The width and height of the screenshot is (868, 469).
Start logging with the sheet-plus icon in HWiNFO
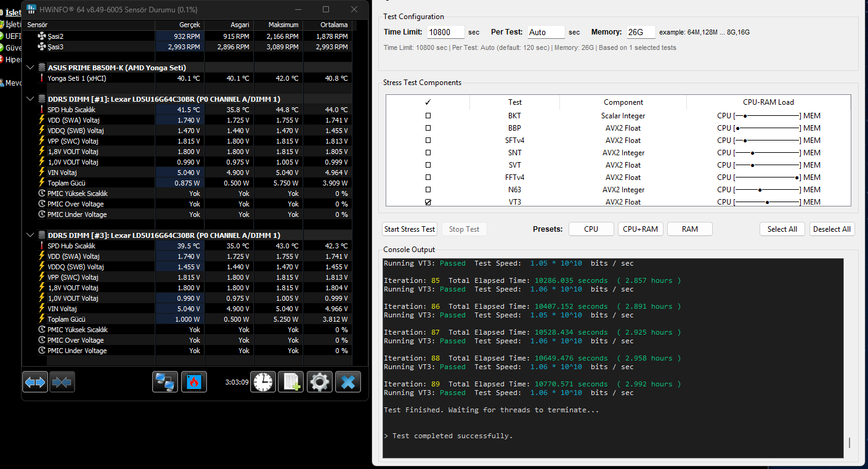(x=291, y=382)
